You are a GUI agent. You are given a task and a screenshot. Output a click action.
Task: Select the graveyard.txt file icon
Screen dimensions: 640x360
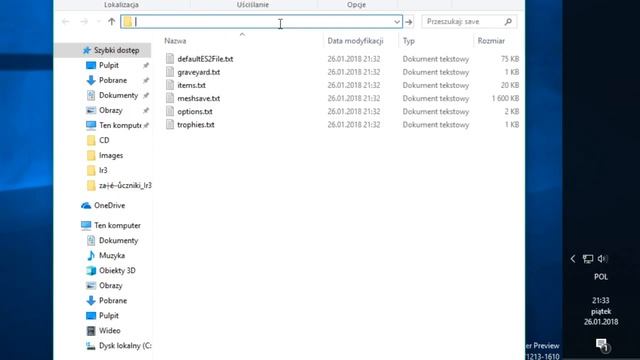[x=170, y=72]
